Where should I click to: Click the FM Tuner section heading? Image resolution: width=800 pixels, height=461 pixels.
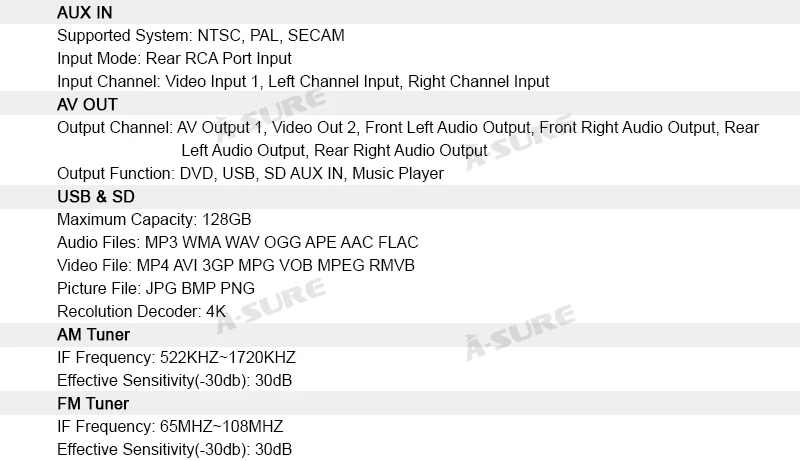tap(93, 403)
